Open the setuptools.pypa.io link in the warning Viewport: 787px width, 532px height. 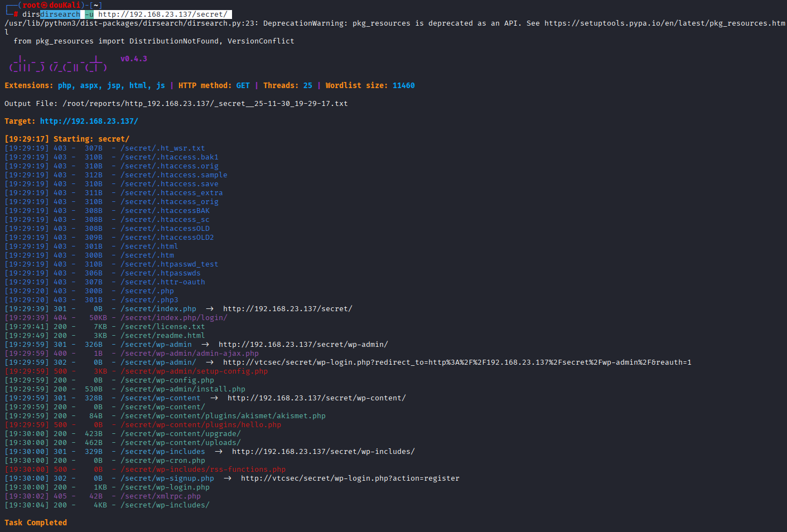[x=664, y=23]
